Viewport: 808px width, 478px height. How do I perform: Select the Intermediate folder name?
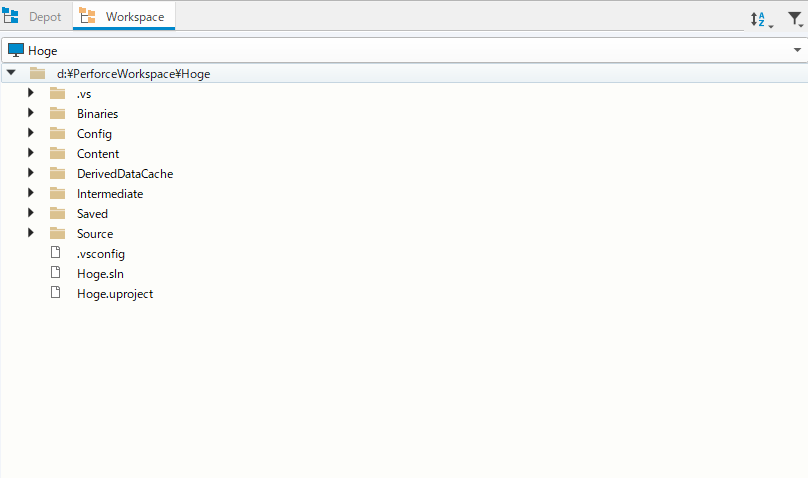110,194
